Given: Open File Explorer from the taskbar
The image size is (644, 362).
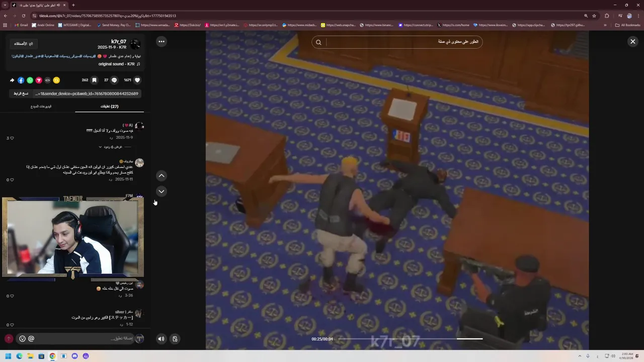Looking at the screenshot, I should click(30, 356).
